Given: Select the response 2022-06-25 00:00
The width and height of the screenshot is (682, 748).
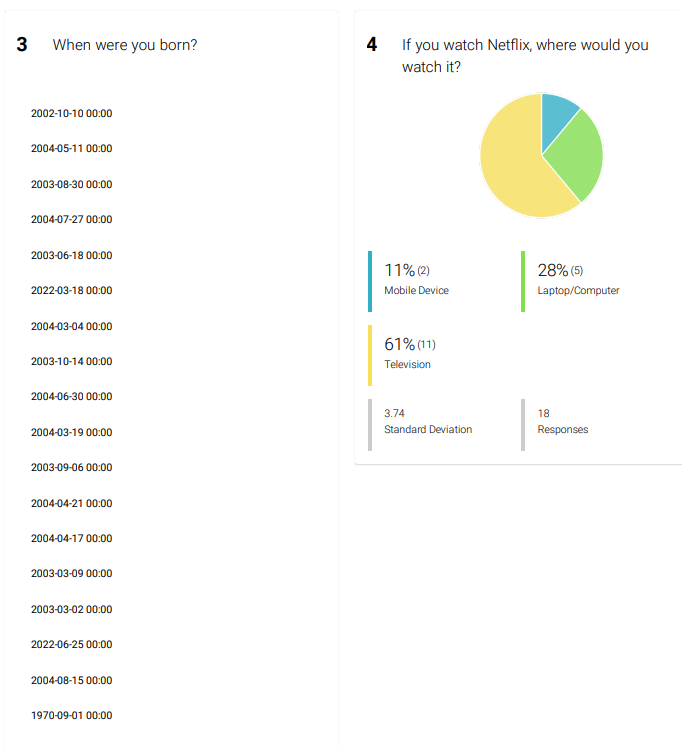Looking at the screenshot, I should (x=72, y=644).
